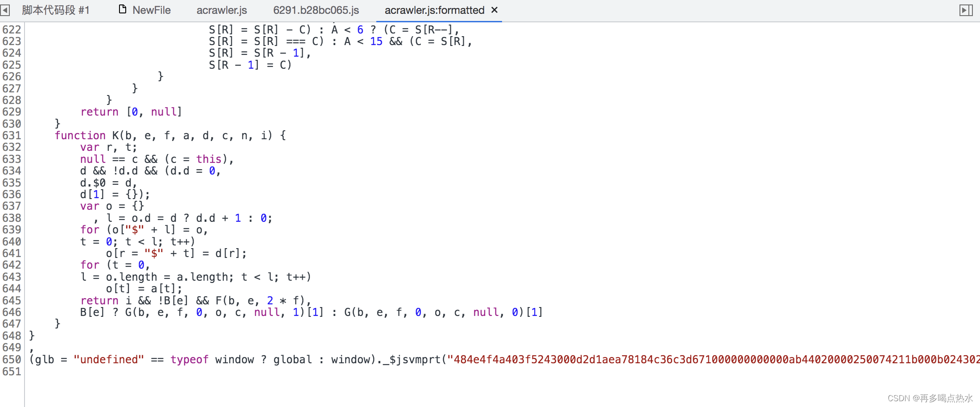Image resolution: width=980 pixels, height=407 pixels.
Task: Set breakpoint on line number 645
Action: 12,300
